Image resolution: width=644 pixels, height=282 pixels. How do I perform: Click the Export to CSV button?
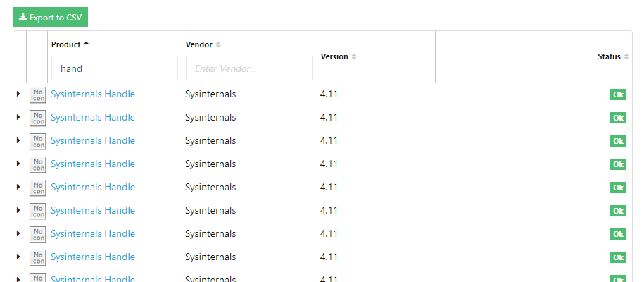[50, 18]
